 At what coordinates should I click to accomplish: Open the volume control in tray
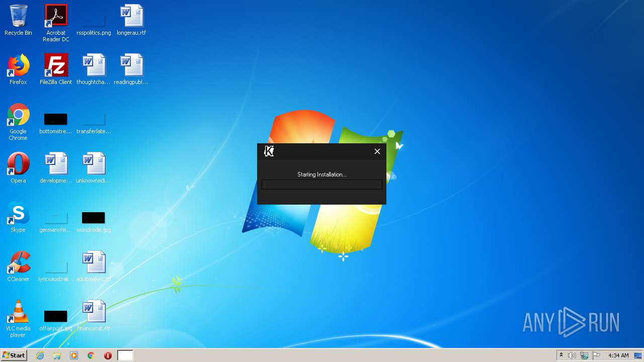coord(572,355)
